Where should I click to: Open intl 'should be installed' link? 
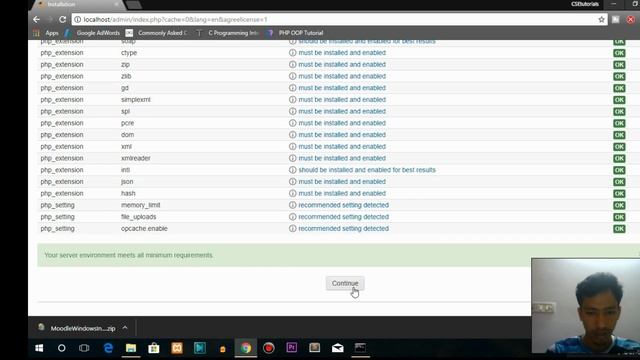367,170
